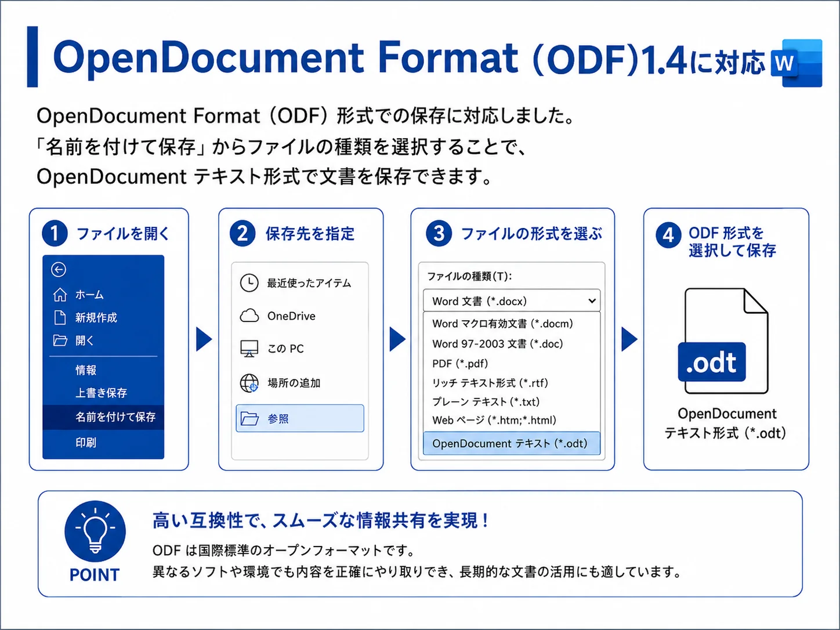840x630 pixels.
Task: Click the OpenDocument テキスト形式 (*.odt) caption
Action: coord(725,423)
